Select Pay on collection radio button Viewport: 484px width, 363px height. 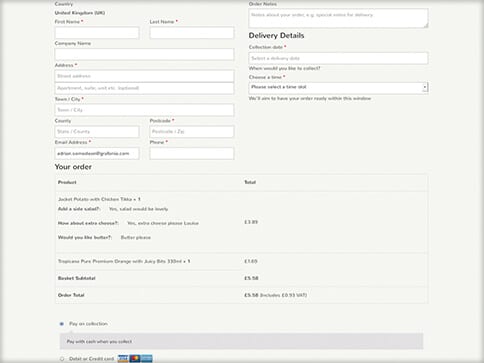[62, 324]
